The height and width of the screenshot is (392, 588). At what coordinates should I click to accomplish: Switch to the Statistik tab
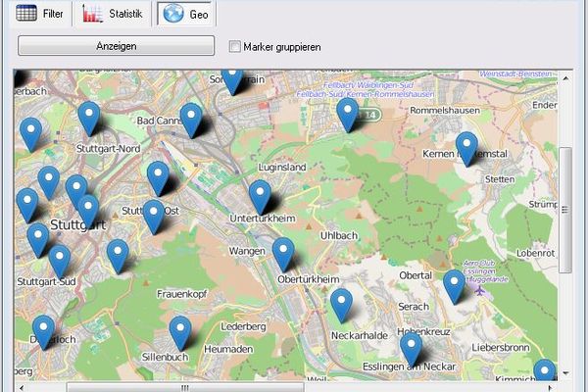112,14
